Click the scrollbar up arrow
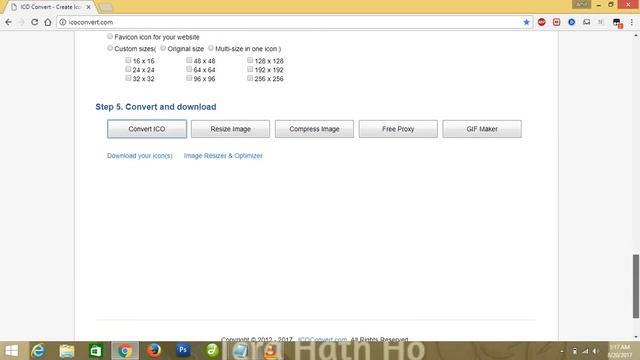 point(636,36)
